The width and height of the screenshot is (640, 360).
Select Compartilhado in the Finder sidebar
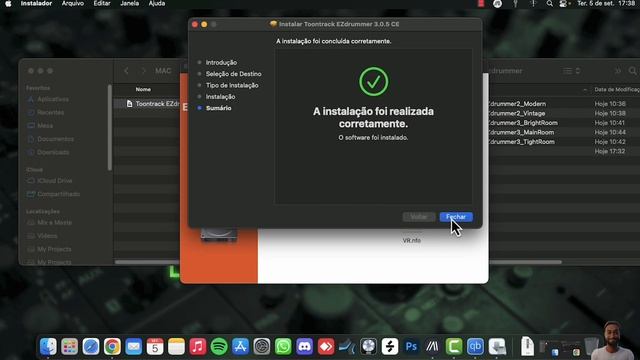point(58,194)
